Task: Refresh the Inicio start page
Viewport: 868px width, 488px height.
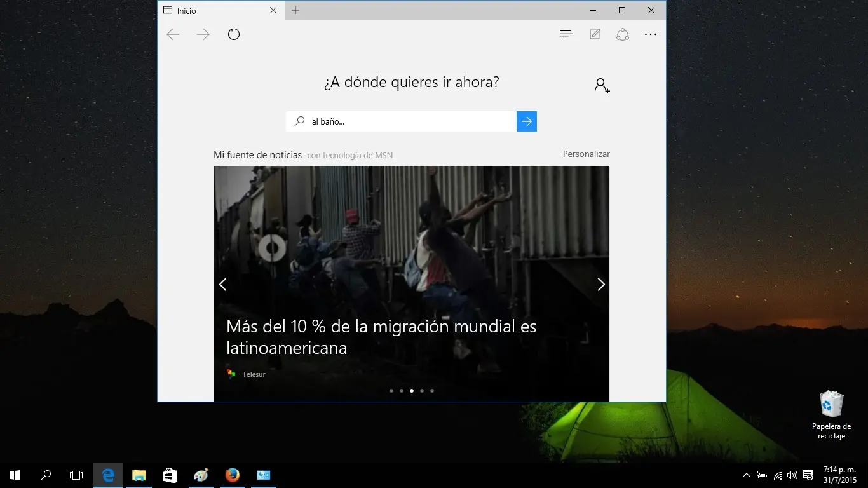Action: tap(233, 34)
